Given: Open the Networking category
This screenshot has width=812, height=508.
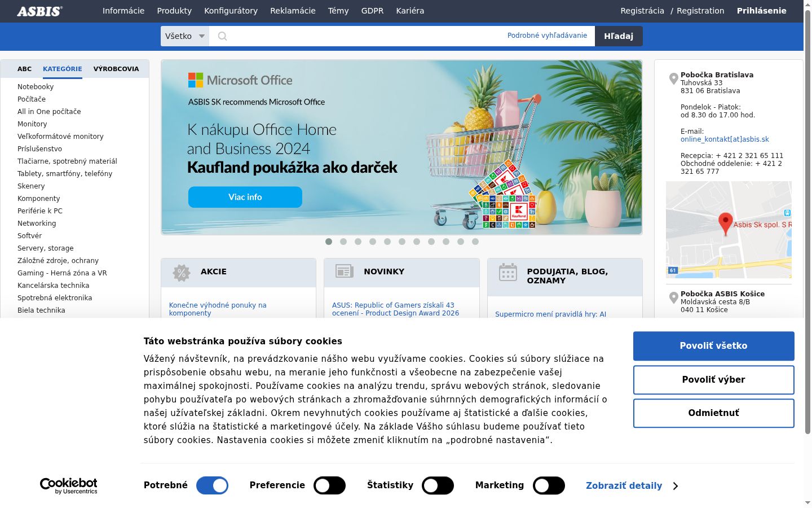Looking at the screenshot, I should (x=37, y=224).
